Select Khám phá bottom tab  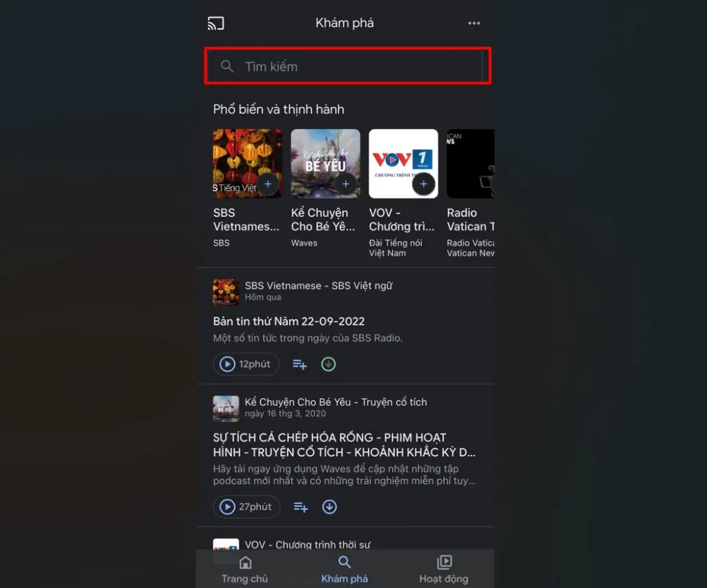click(x=345, y=569)
